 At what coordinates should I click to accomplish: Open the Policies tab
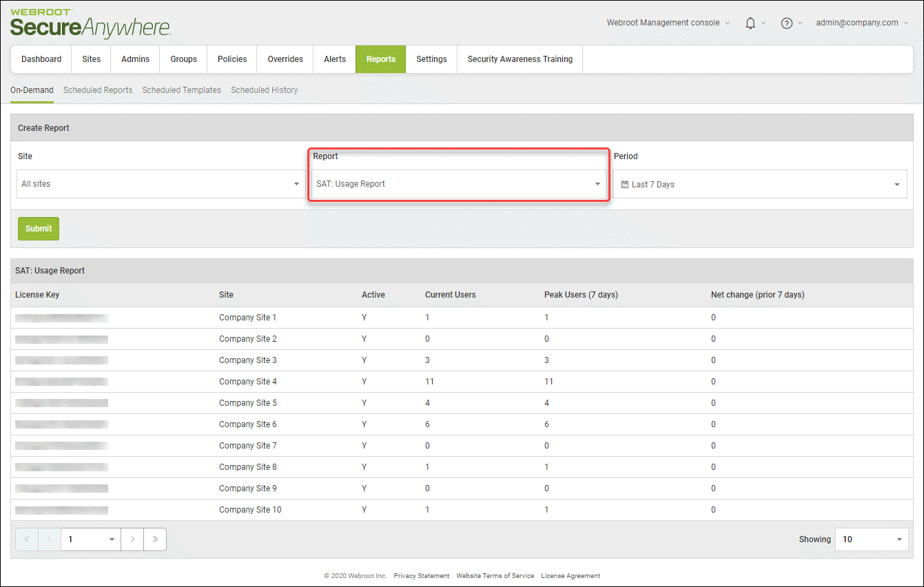click(x=232, y=59)
